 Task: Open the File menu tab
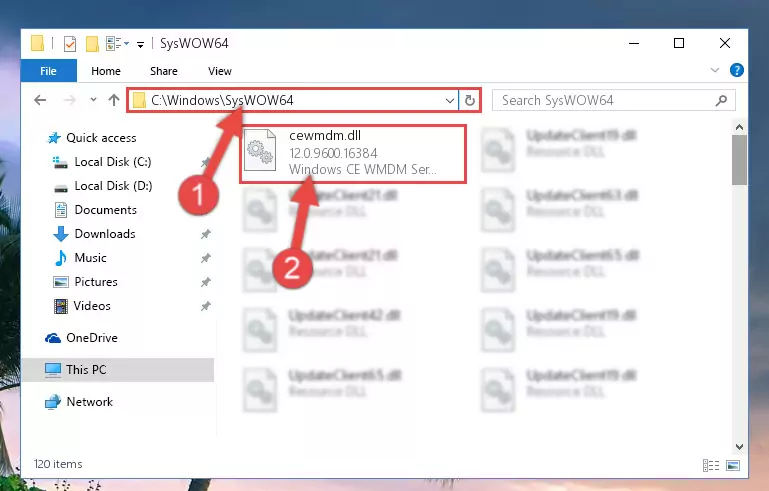tap(49, 71)
